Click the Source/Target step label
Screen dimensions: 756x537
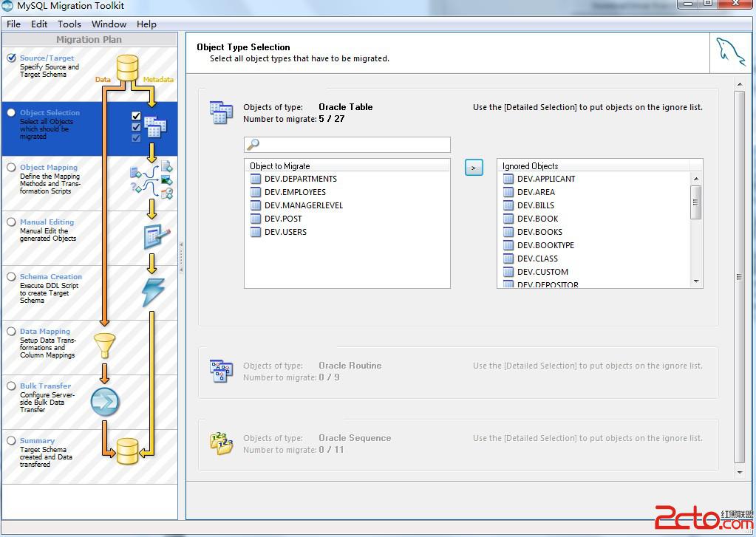pyautogui.click(x=47, y=58)
